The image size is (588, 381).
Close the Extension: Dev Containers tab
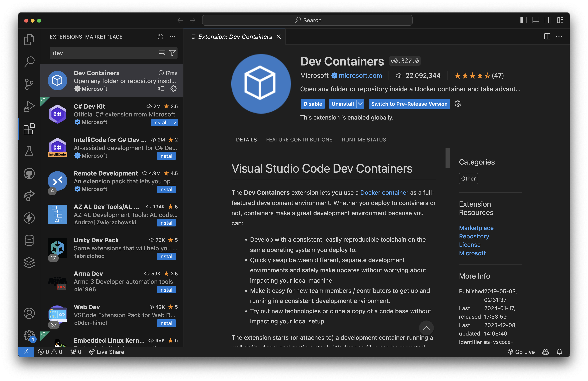(x=279, y=37)
